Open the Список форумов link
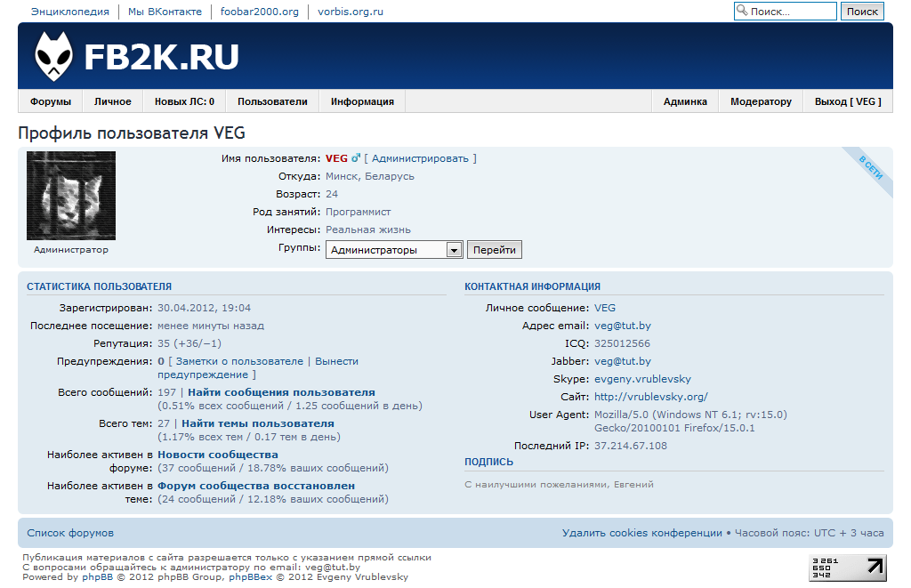 click(70, 533)
